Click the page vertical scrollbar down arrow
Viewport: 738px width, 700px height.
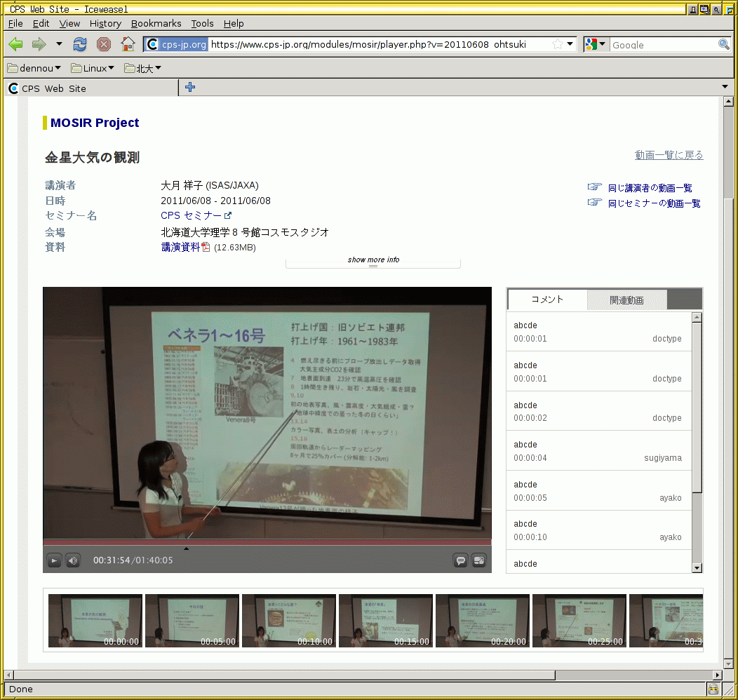coord(729,664)
